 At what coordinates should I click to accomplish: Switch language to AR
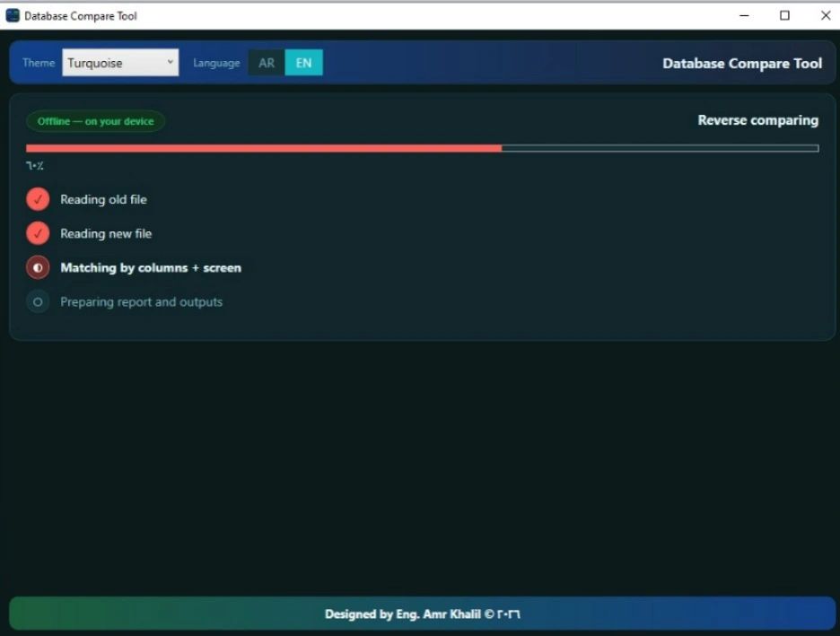pos(267,63)
